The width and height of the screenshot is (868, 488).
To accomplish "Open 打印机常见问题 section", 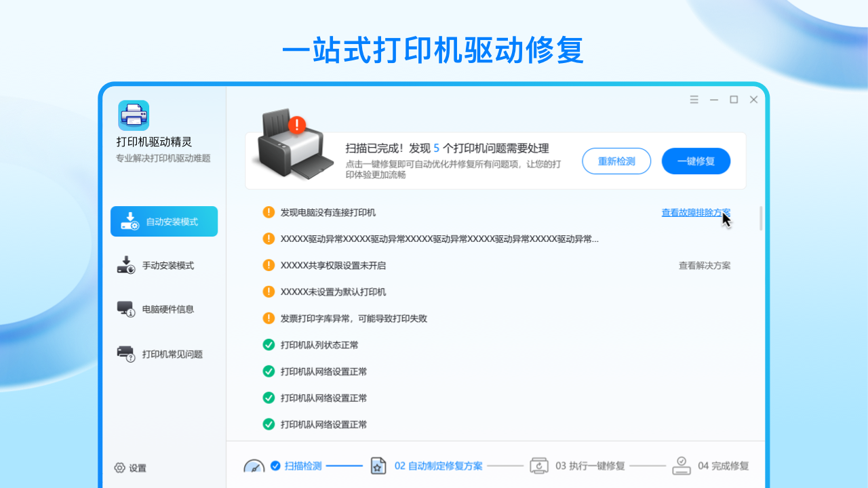I will point(167,354).
